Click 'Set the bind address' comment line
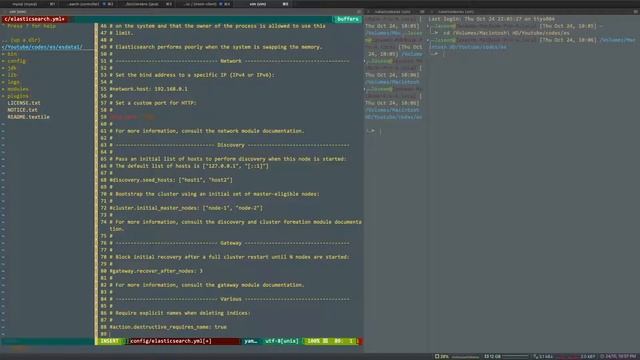The width and height of the screenshot is (640, 360). coord(192,75)
